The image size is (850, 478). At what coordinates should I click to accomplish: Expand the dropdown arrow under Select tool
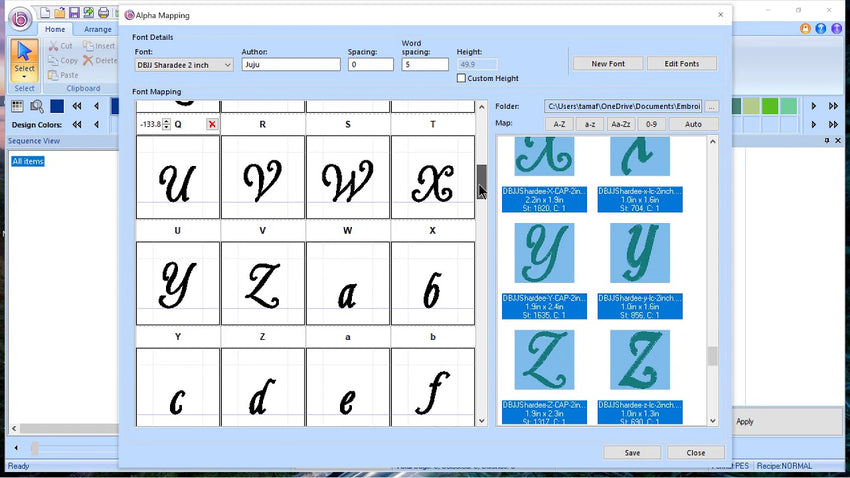tap(25, 76)
